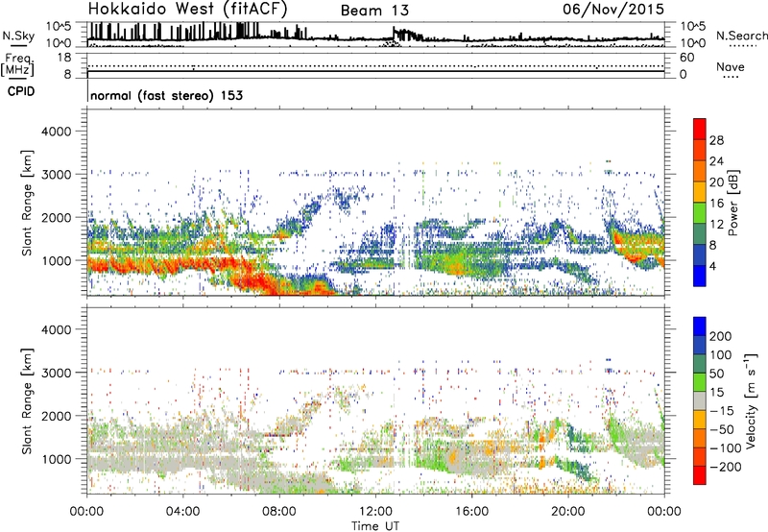Click the "12" tick on the Power colorbar
Image resolution: width=768 pixels, height=532 pixels.
click(x=716, y=225)
